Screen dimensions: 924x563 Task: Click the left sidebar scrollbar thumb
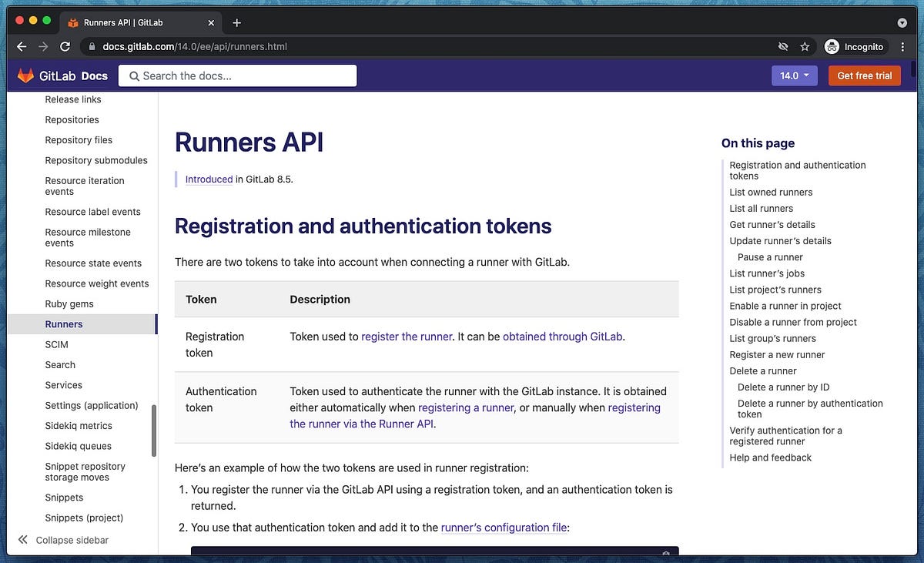coord(154,431)
